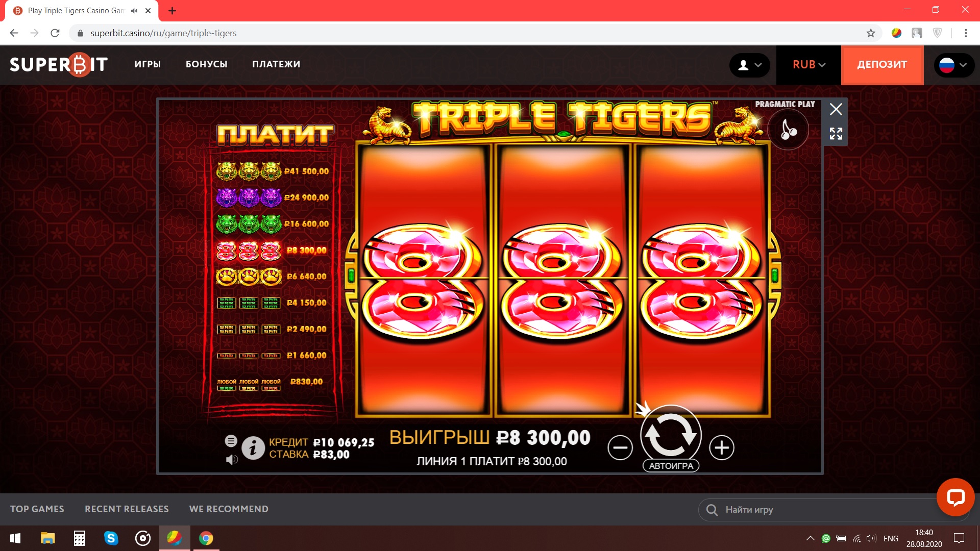Open the game info (i) icon
Viewport: 980px width, 551px height.
click(x=253, y=448)
